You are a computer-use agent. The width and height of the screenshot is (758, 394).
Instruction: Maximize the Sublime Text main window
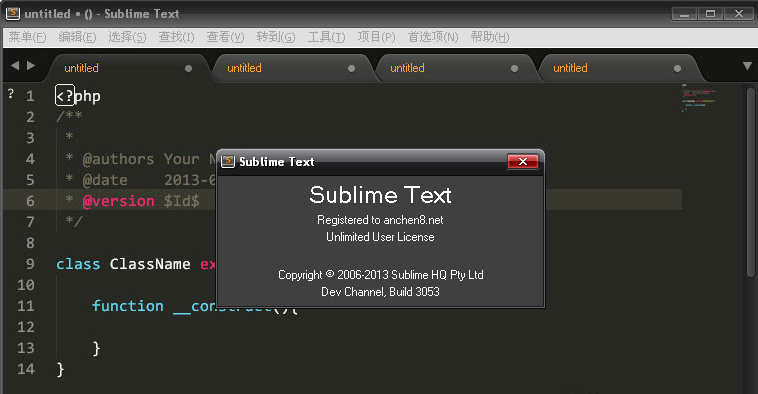pos(710,14)
